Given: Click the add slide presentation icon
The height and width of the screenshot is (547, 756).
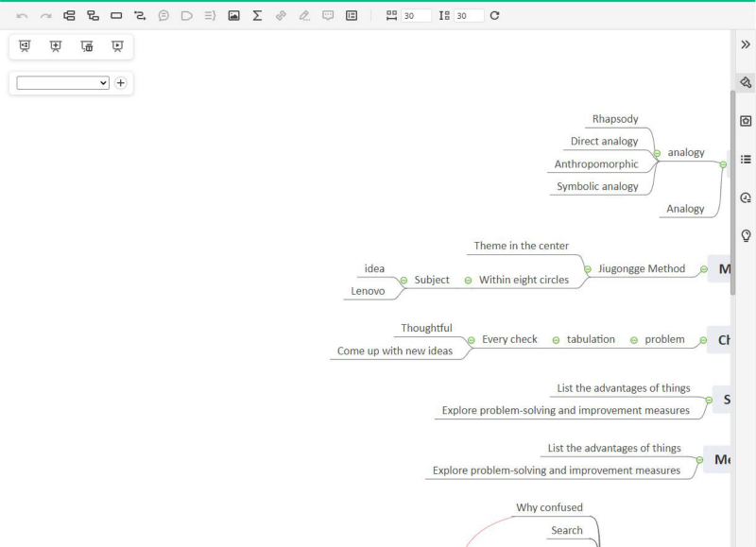Looking at the screenshot, I should pyautogui.click(x=56, y=46).
